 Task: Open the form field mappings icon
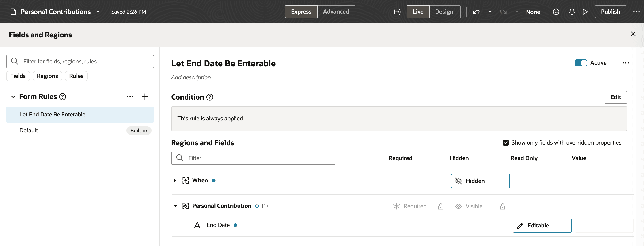[x=397, y=12]
